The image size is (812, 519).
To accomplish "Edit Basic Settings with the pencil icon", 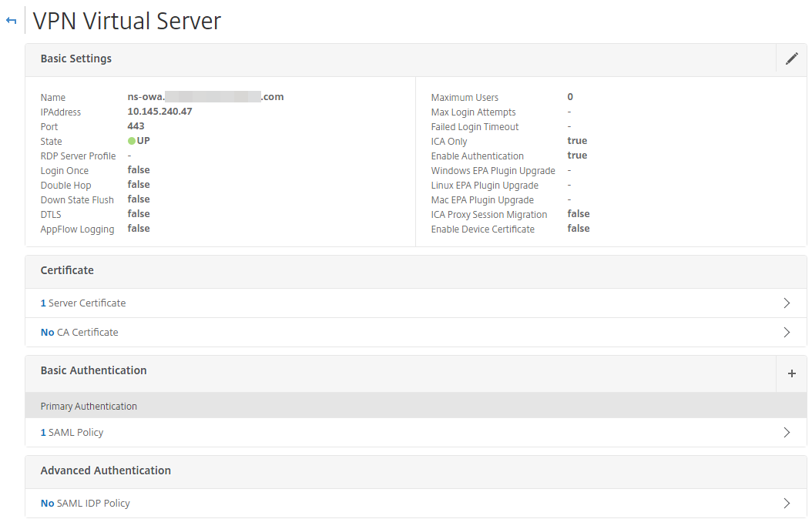I will pyautogui.click(x=791, y=59).
